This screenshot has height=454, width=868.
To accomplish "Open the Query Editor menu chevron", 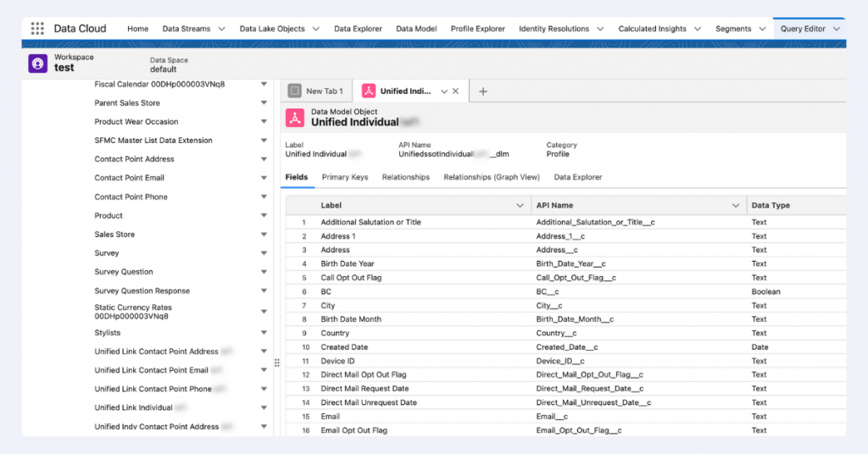I will point(837,29).
